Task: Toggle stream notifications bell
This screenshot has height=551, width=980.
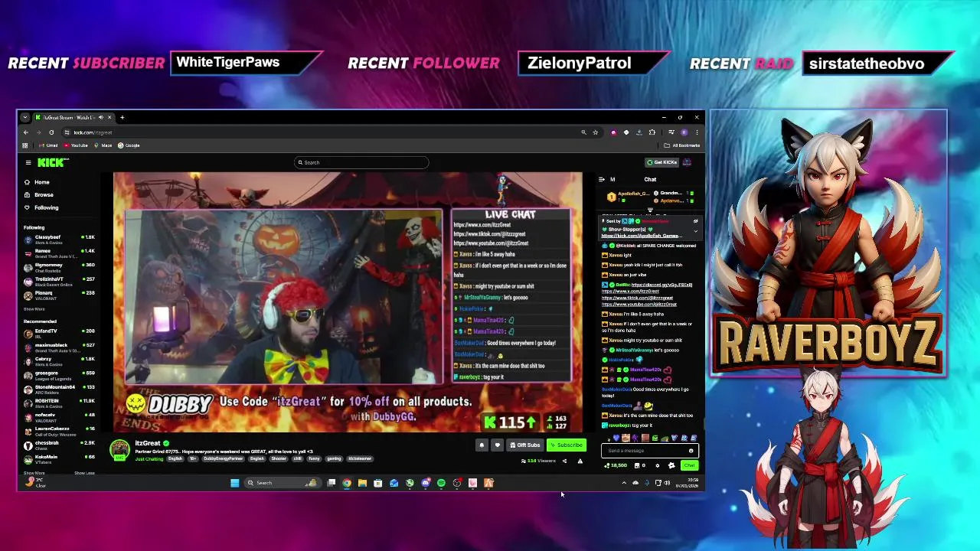Action: (482, 445)
